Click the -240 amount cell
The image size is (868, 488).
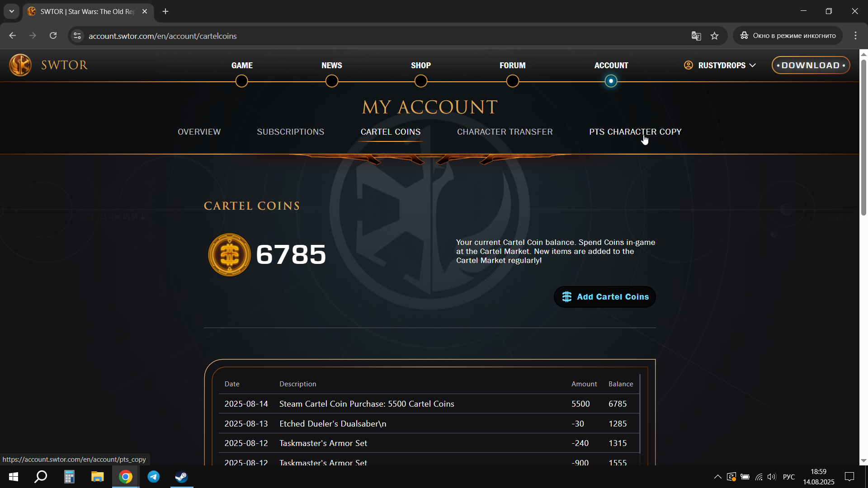(x=580, y=443)
